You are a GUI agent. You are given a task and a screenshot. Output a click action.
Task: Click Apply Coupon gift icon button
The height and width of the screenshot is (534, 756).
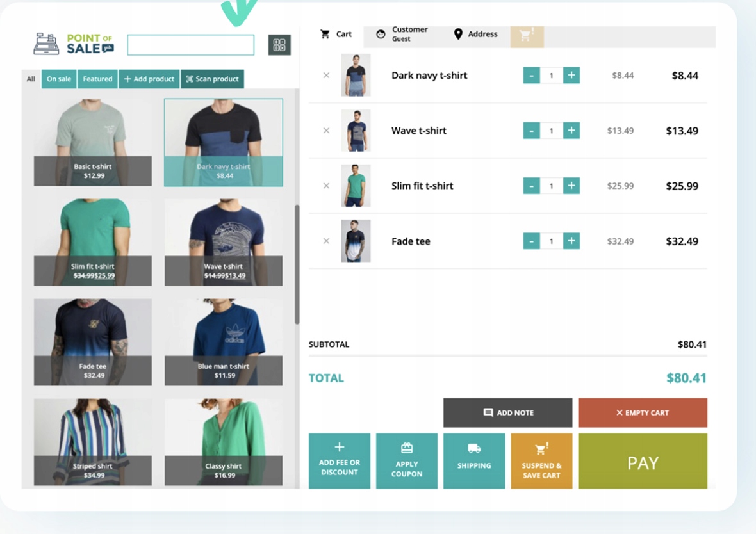coord(407,461)
